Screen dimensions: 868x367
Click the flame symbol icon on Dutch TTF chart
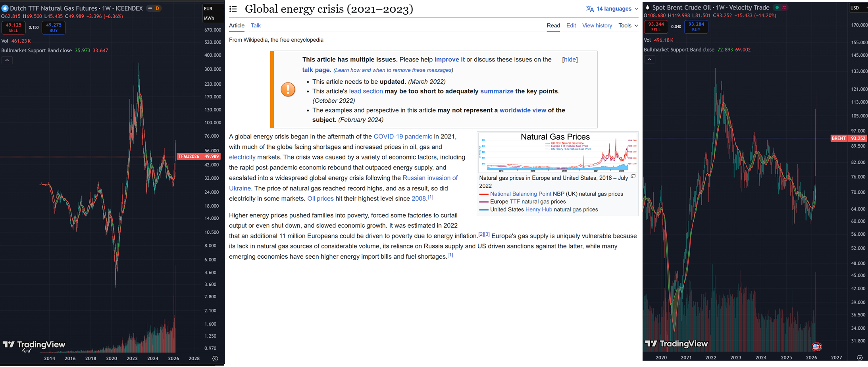point(5,8)
